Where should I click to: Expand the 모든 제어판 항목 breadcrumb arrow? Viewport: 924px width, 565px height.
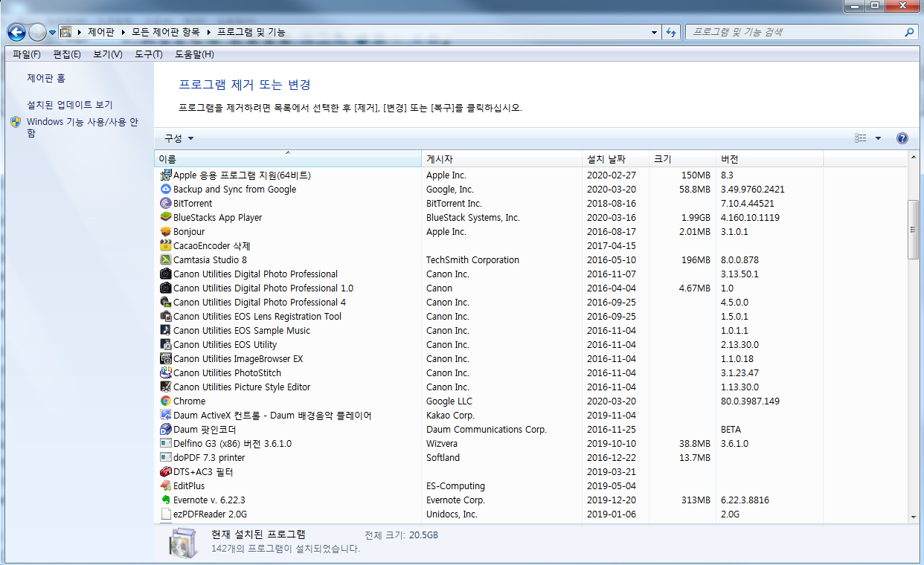tap(209, 33)
